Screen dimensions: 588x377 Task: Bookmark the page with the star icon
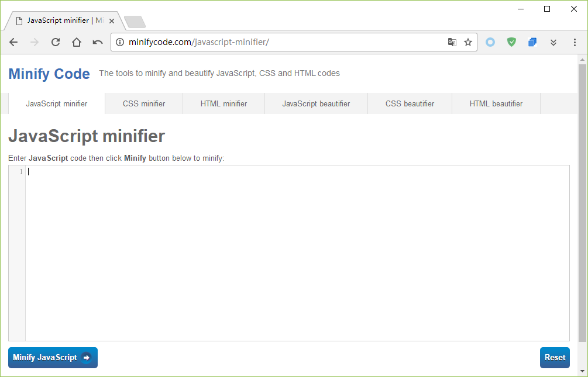[468, 42]
